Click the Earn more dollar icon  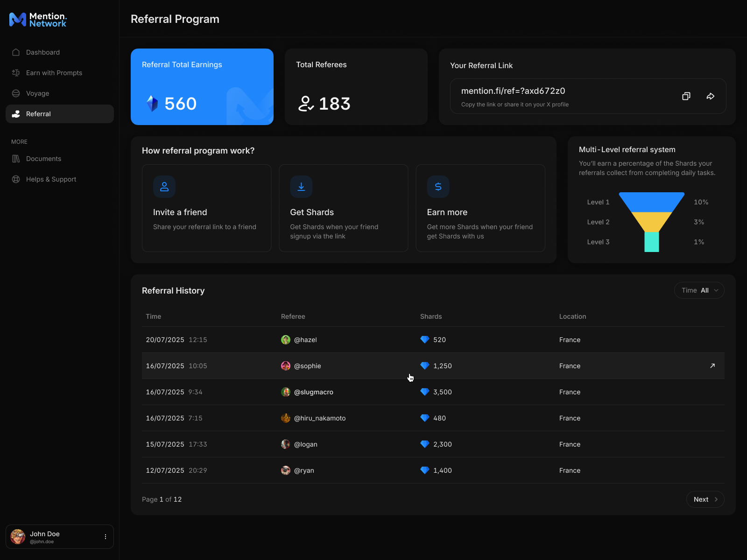click(438, 187)
